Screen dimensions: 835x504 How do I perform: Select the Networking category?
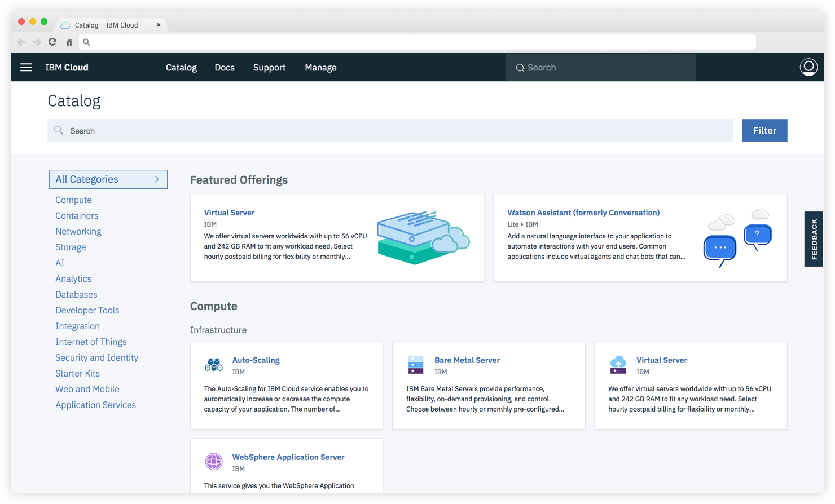coord(78,231)
